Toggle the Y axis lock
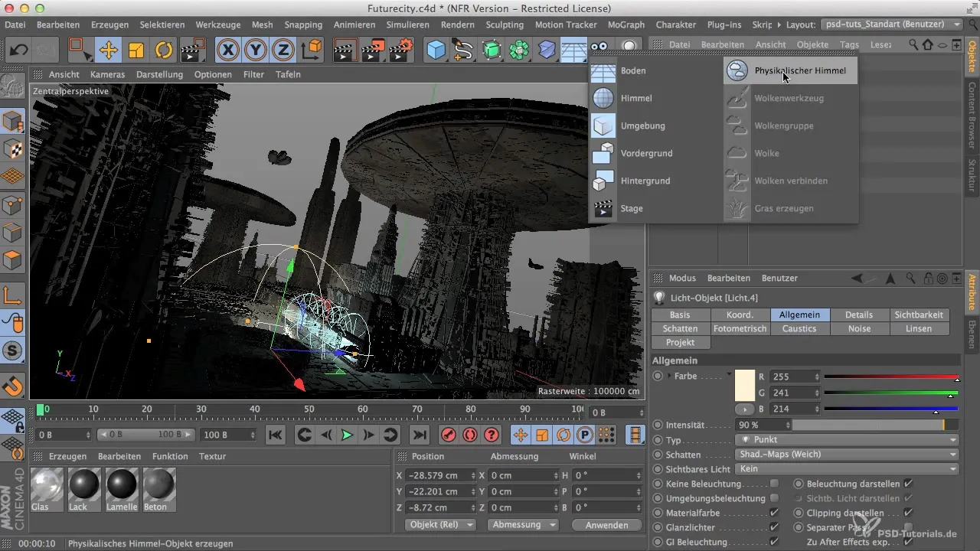This screenshot has width=980, height=551. pyautogui.click(x=255, y=51)
